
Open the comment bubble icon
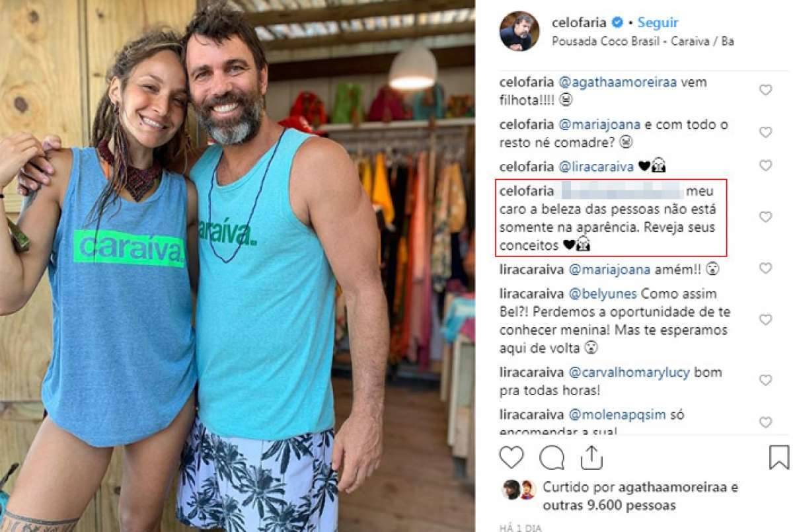[x=552, y=457]
